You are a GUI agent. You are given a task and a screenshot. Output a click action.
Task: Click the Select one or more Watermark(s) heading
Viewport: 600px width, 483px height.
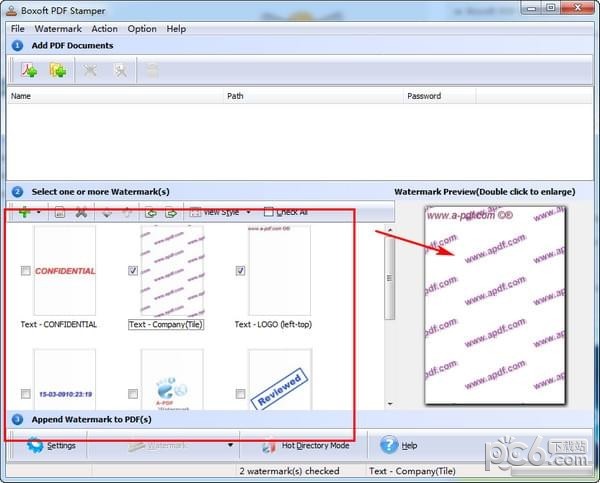click(101, 192)
